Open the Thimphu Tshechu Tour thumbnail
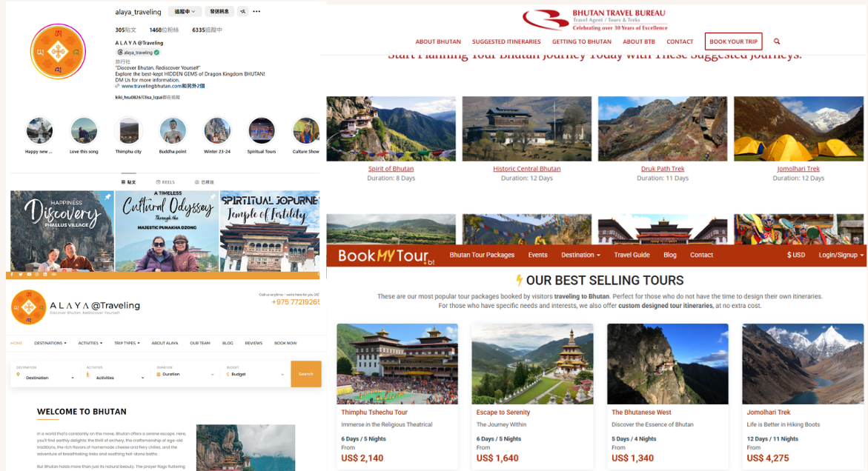Viewport: 868px width, 471px height. (x=397, y=364)
